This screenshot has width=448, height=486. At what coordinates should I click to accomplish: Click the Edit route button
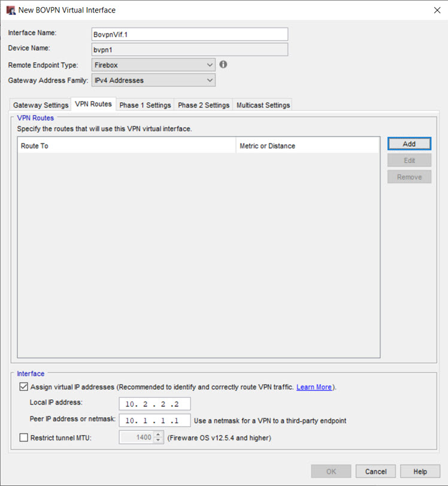coord(409,161)
